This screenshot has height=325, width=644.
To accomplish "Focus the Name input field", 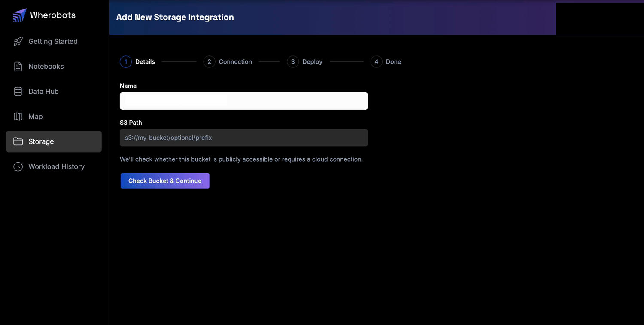I will pos(244,101).
